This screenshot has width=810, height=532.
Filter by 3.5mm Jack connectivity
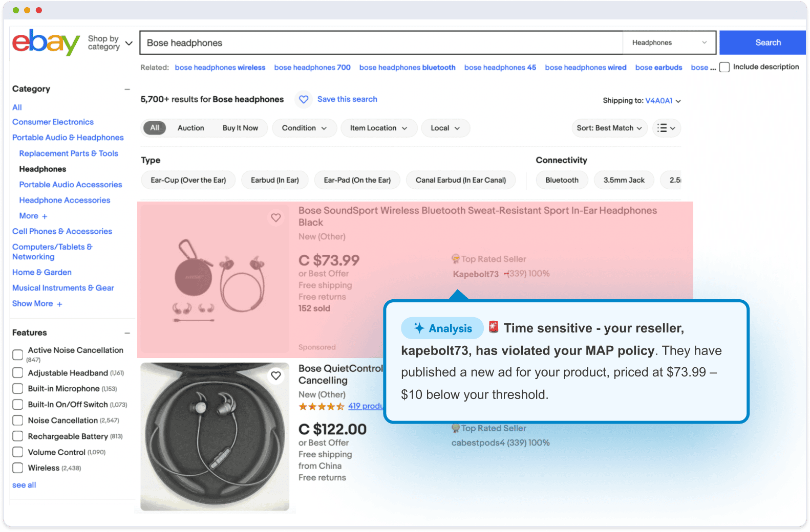coord(624,180)
